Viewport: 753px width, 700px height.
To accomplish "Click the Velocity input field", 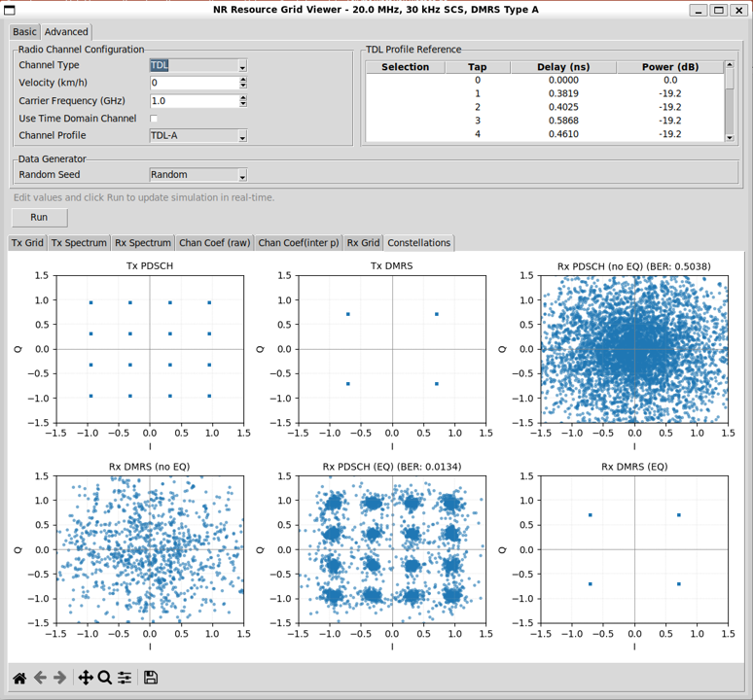I will [194, 84].
